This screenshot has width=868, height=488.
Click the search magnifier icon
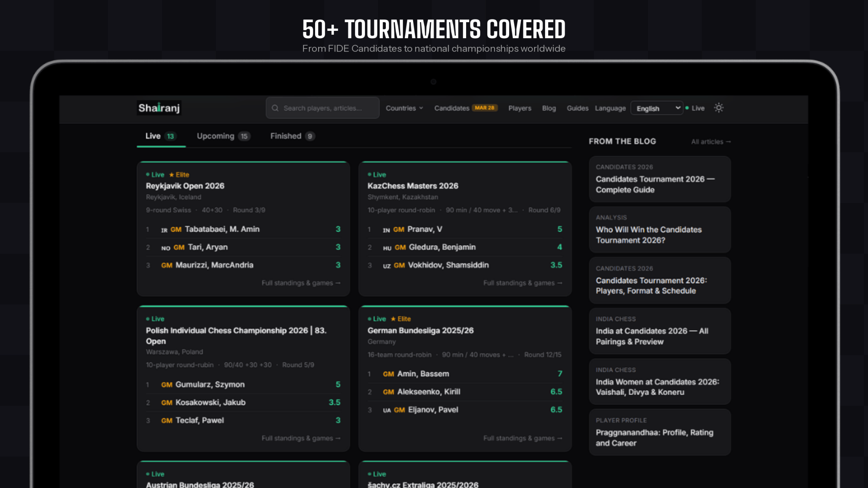pos(275,108)
